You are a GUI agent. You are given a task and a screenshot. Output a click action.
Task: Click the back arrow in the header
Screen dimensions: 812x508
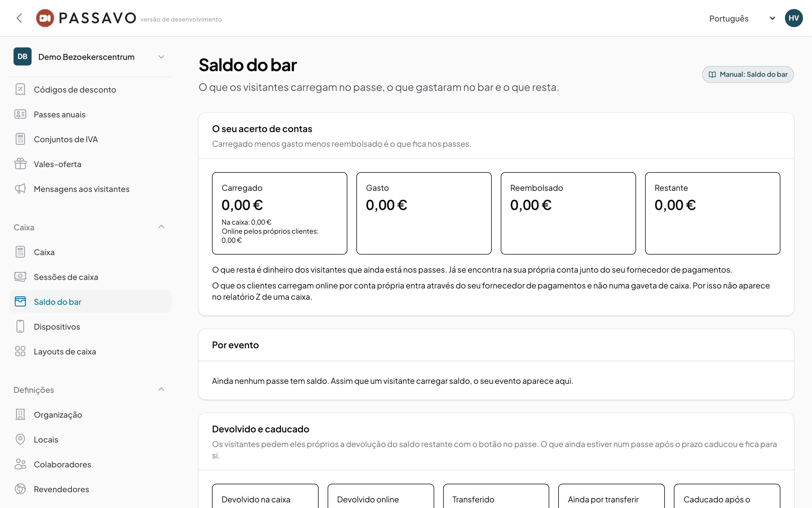(x=19, y=18)
